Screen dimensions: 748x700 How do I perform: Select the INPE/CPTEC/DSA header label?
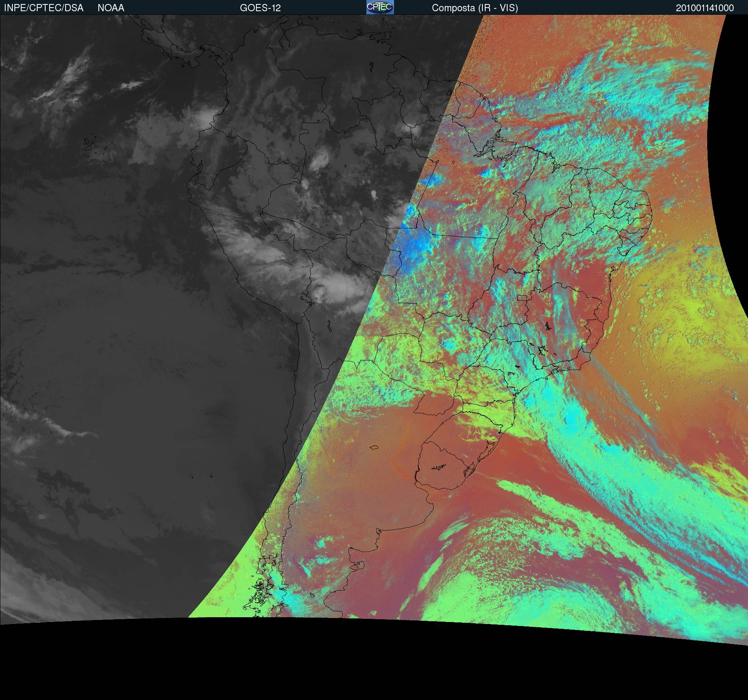[44, 8]
